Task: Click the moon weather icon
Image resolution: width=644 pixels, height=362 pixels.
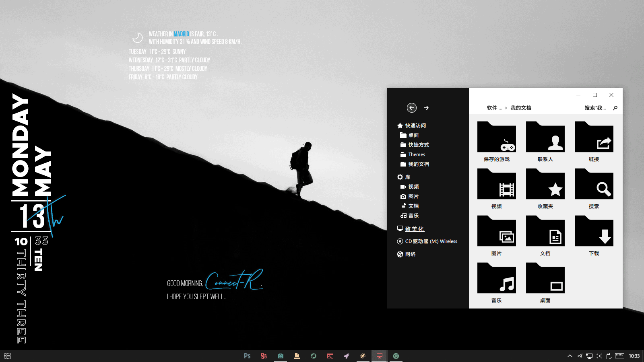Action: [x=138, y=37]
